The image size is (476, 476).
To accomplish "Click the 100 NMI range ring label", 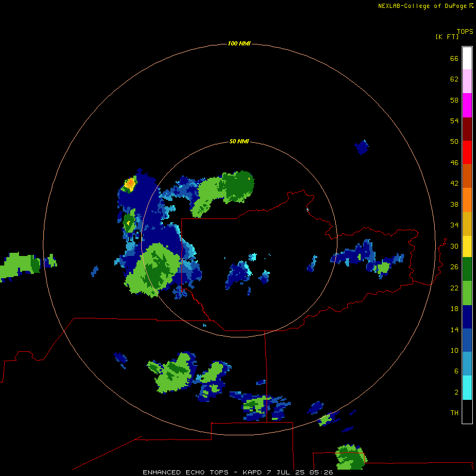I will (x=239, y=43).
